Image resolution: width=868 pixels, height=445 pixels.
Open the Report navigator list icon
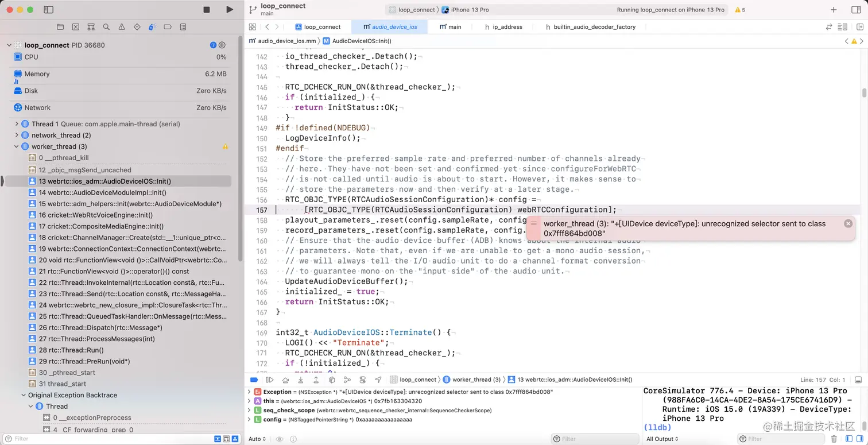183,26
